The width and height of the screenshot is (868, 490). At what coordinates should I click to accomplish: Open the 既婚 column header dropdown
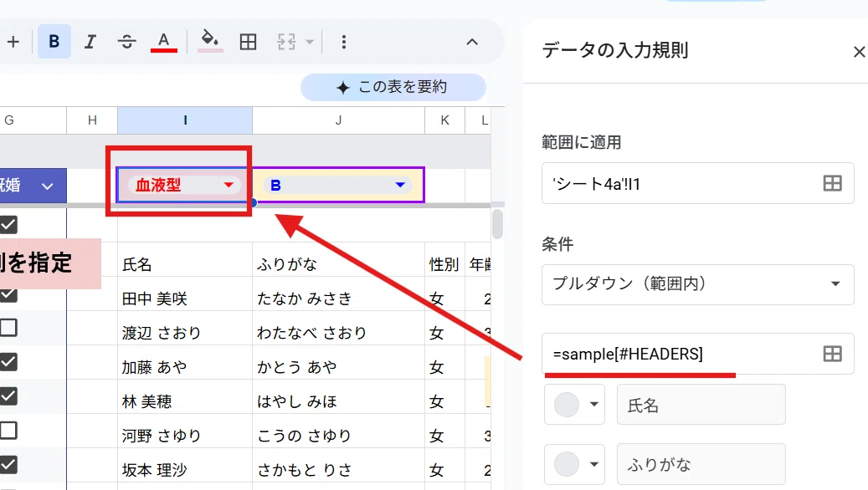pos(48,186)
